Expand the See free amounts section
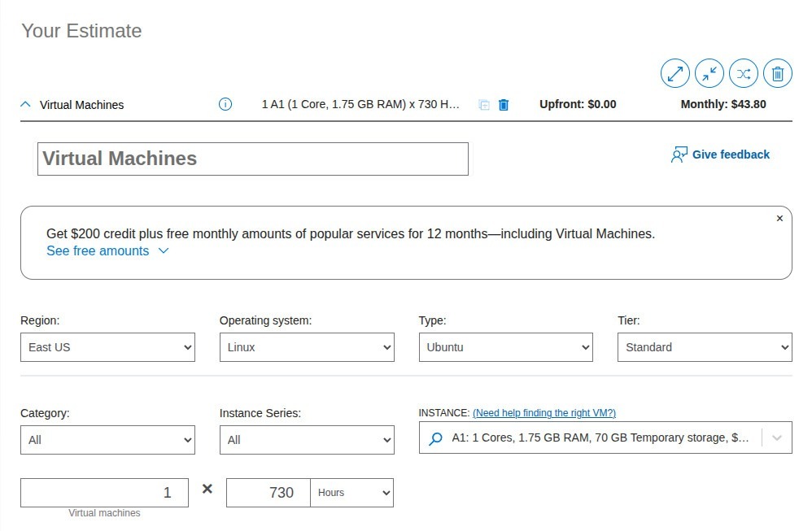Image resolution: width=812 pixels, height=531 pixels. click(96, 251)
